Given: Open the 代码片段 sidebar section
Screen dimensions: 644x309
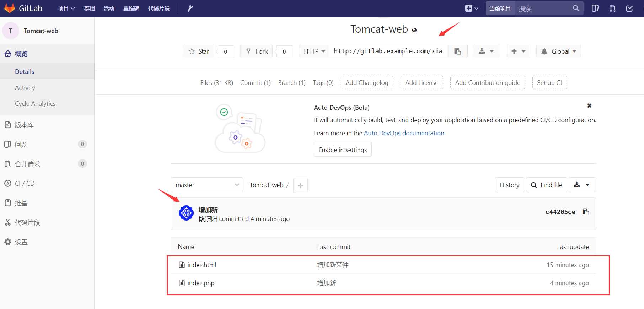Looking at the screenshot, I should click(x=47, y=222).
